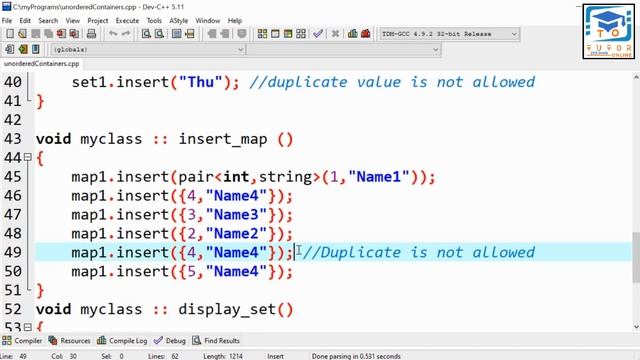Switch to the Find Results bottom tab
Screen dimensions: 640x360
(216, 340)
